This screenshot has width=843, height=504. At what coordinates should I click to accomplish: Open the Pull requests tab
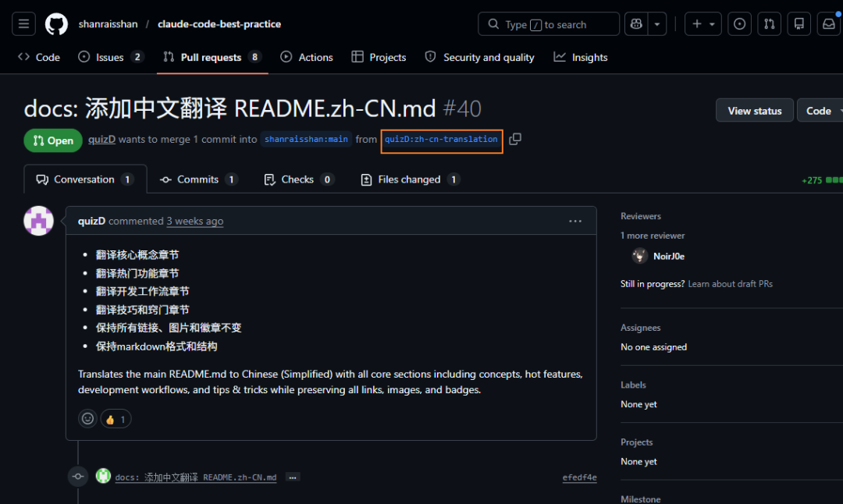[x=212, y=57]
